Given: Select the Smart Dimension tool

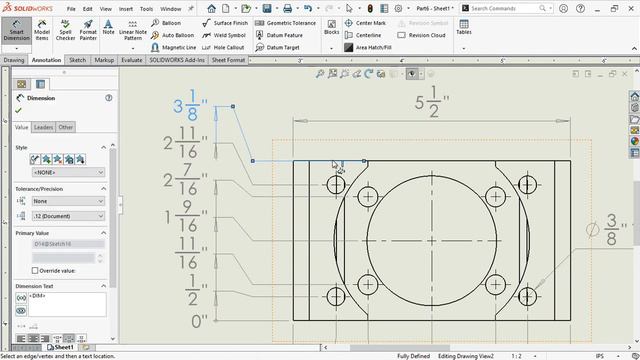Looking at the screenshot, I should (x=16, y=30).
